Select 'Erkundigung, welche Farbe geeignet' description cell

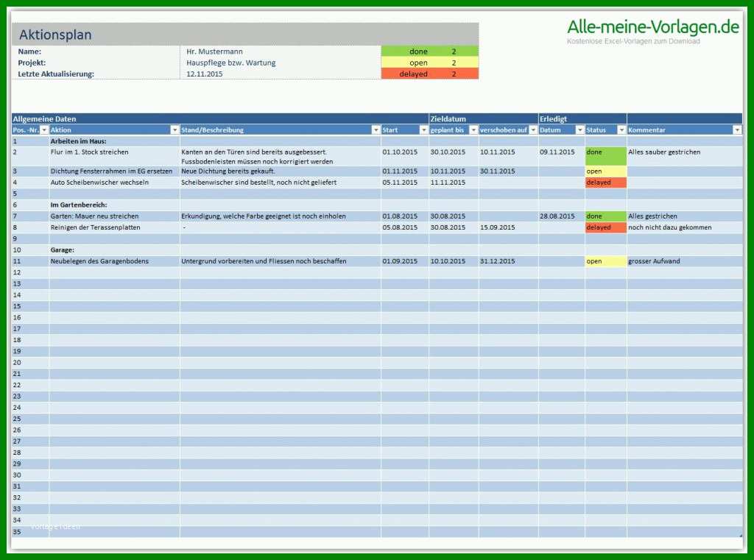(x=281, y=216)
